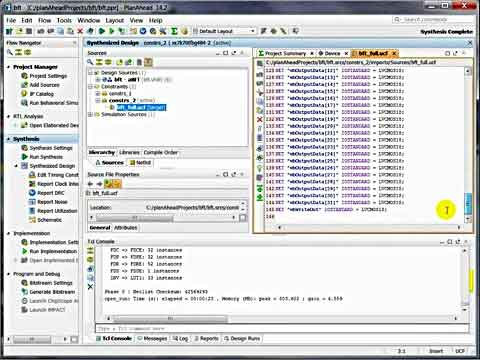Collapse the Synthesis section
The height and width of the screenshot is (360, 480).
tap(9, 139)
